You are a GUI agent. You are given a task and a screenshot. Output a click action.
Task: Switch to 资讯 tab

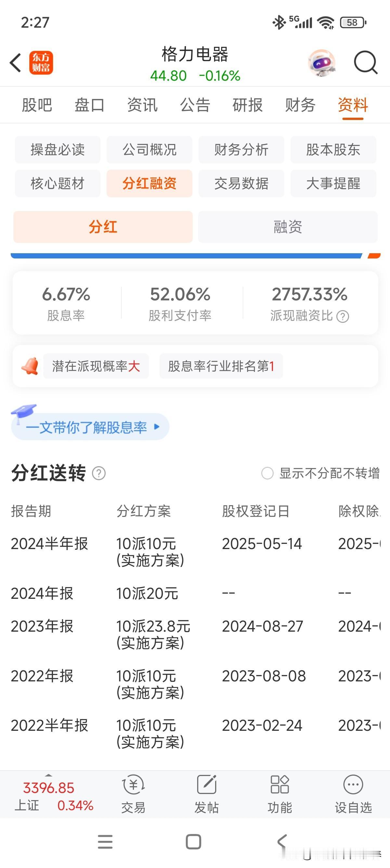(142, 105)
